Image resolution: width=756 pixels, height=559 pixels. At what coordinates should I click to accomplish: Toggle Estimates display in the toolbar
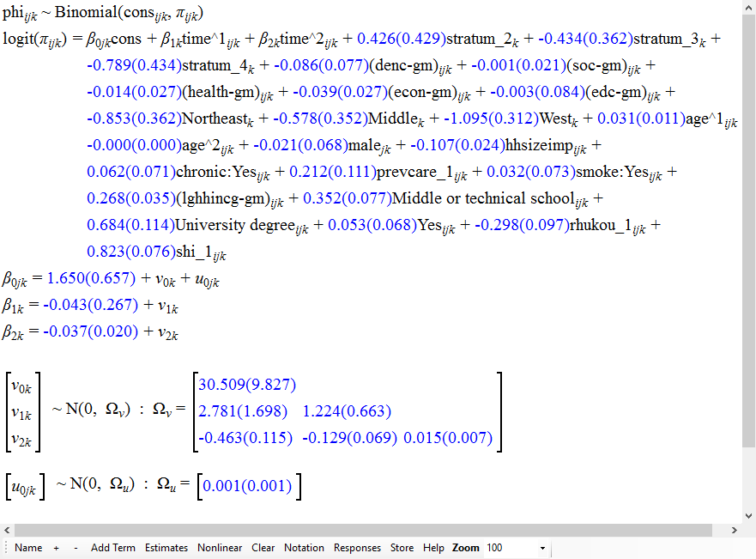tap(166, 548)
